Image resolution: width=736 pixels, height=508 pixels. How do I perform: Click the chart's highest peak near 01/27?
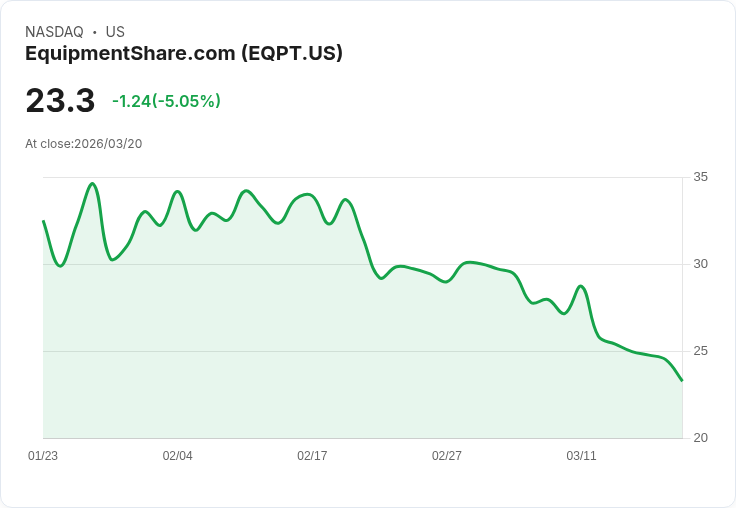pyautogui.click(x=92, y=184)
